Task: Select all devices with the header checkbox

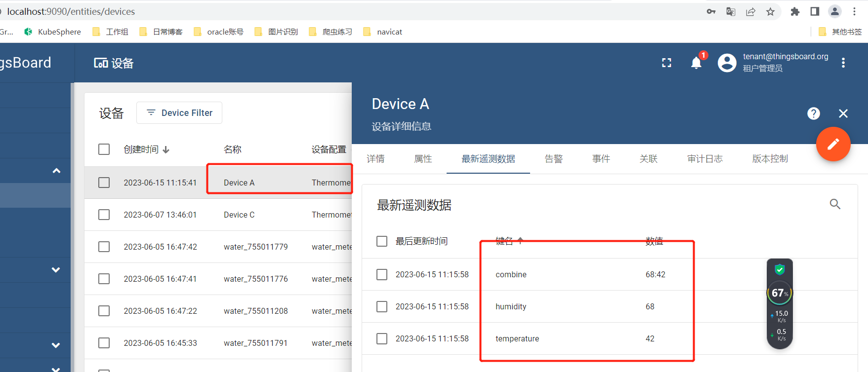Action: coord(104,149)
